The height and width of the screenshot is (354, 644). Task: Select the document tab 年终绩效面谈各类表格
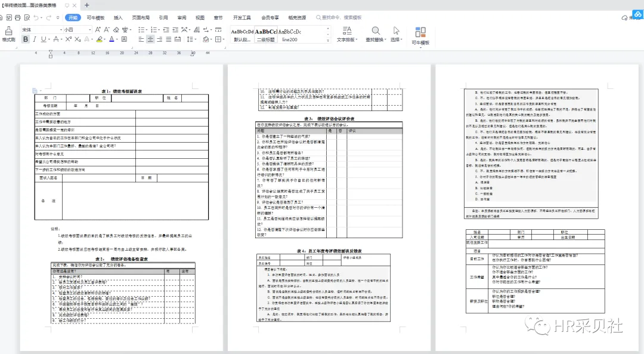pos(30,5)
